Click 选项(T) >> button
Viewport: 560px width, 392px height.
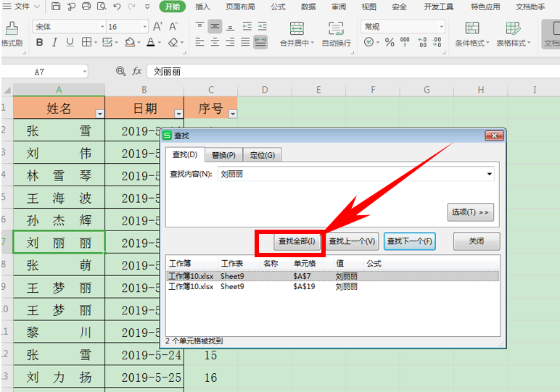point(470,212)
